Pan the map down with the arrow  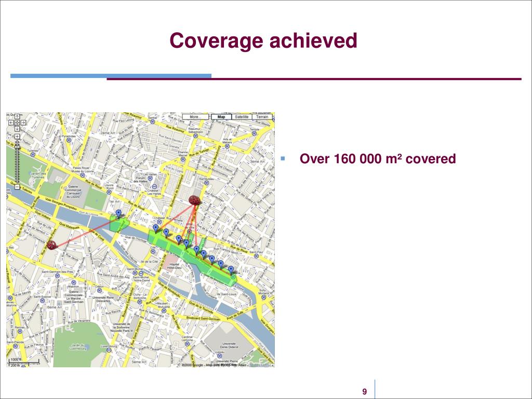pos(17,129)
